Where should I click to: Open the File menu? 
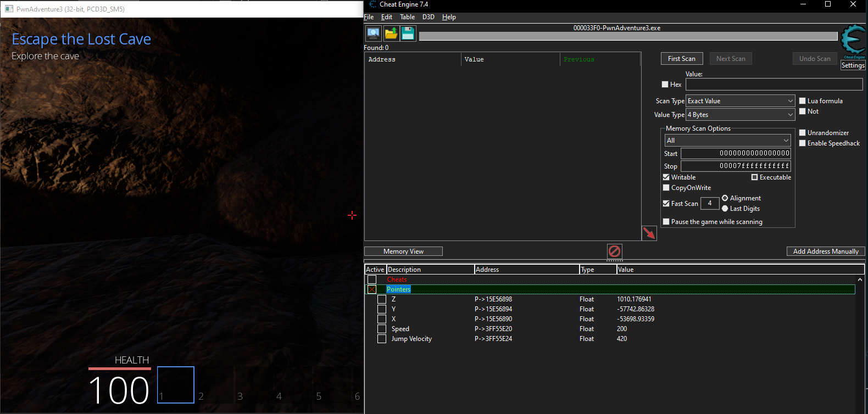click(x=369, y=17)
